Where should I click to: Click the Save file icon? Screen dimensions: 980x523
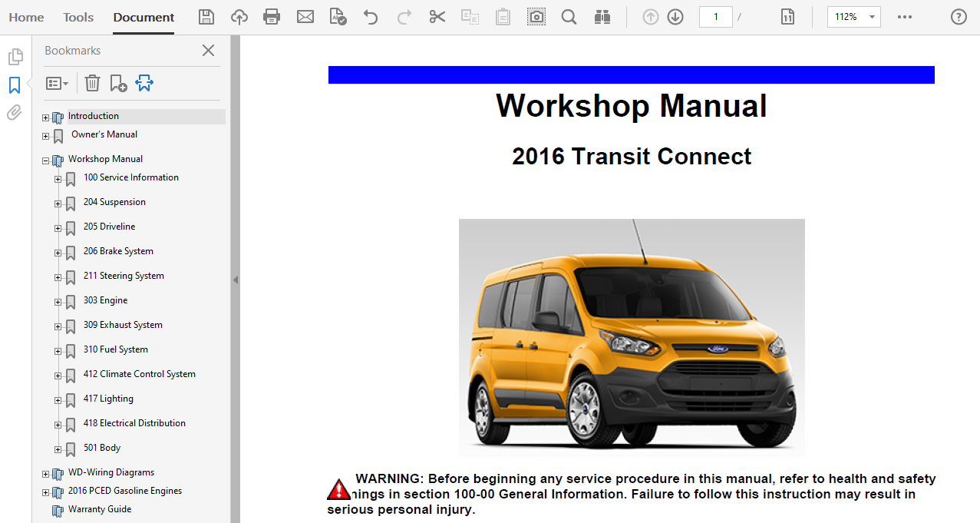coord(206,17)
